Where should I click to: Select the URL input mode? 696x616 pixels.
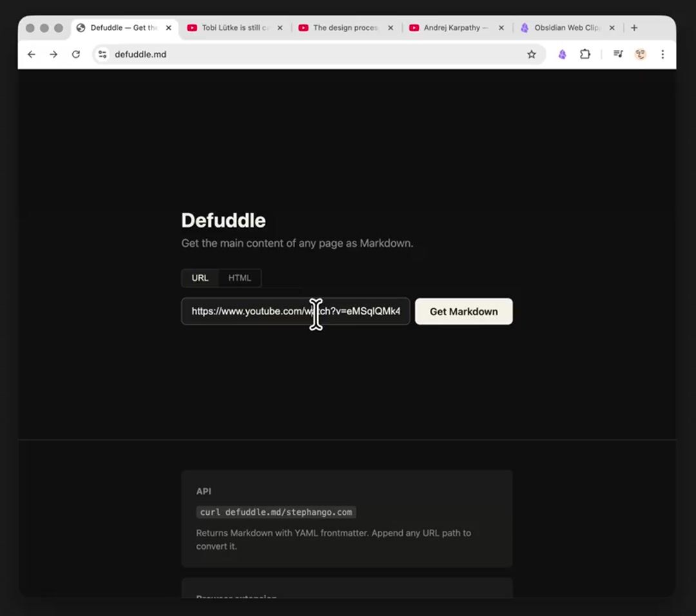(x=200, y=278)
